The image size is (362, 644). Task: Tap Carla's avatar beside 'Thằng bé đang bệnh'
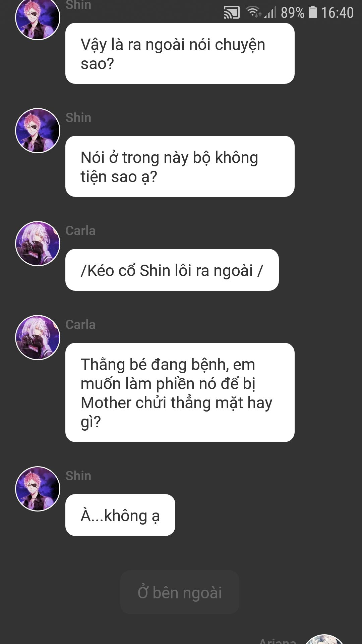pyautogui.click(x=38, y=337)
